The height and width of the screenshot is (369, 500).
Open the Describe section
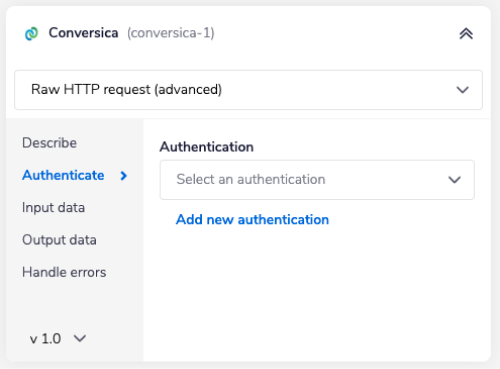pyautogui.click(x=49, y=143)
